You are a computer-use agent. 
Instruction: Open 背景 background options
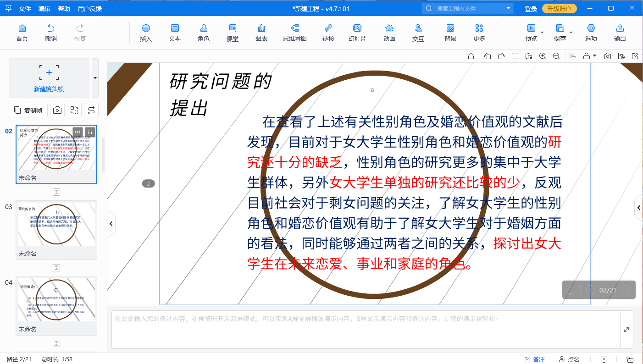(450, 33)
